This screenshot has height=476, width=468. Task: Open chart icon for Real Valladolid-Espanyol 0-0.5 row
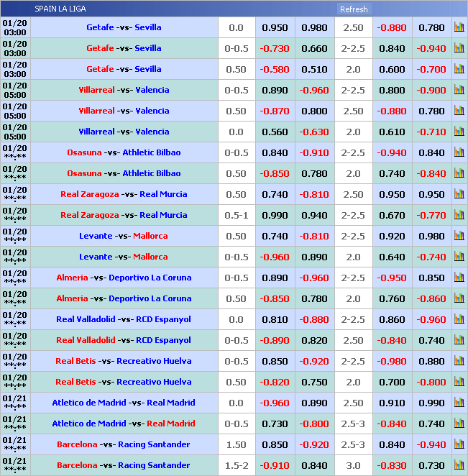click(x=459, y=341)
